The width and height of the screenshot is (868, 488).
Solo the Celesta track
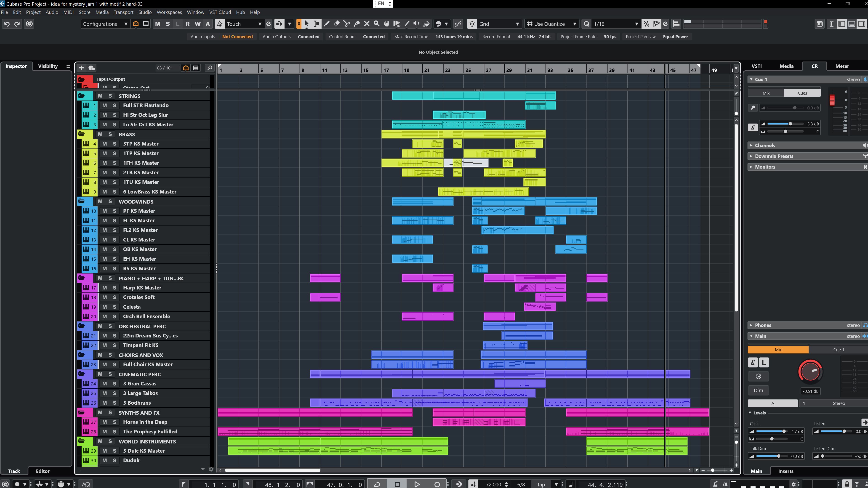(x=114, y=307)
